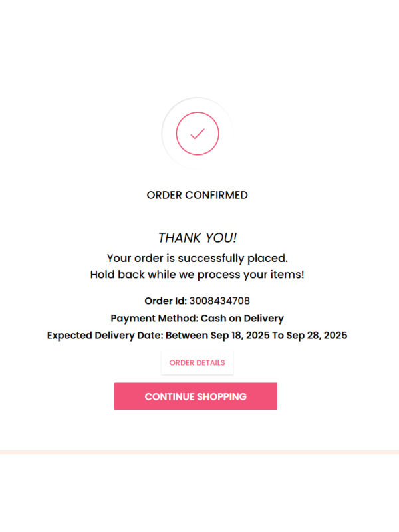
Task: Click the Payment Method line
Action: [197, 318]
